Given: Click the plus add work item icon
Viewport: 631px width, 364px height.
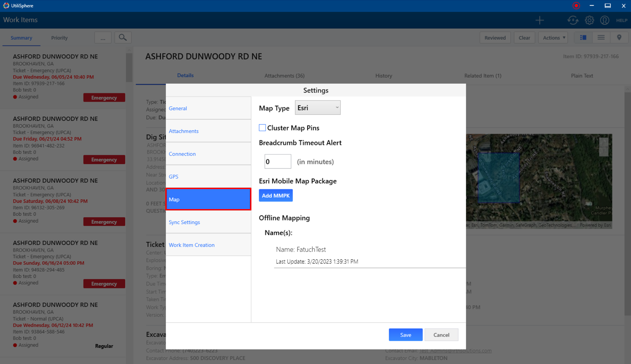Looking at the screenshot, I should (x=539, y=20).
